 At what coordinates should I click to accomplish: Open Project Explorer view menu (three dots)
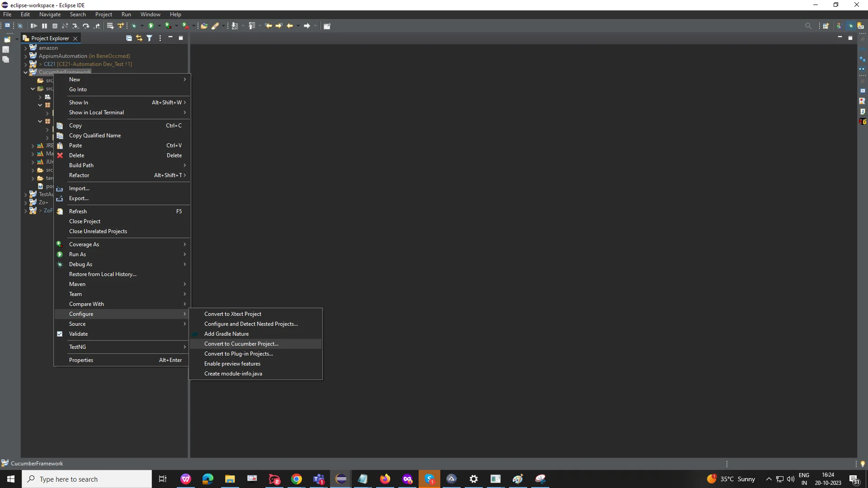(160, 38)
